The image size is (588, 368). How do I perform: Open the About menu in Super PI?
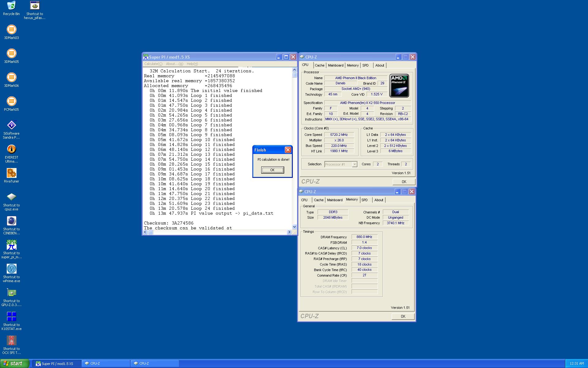(x=174, y=64)
